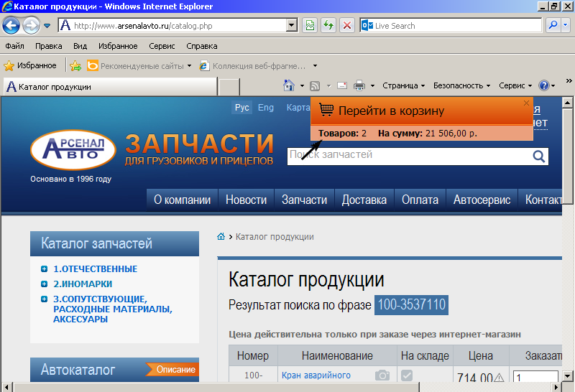The image size is (575, 392).
Task: Click the address bar URL field
Action: pyautogui.click(x=172, y=26)
